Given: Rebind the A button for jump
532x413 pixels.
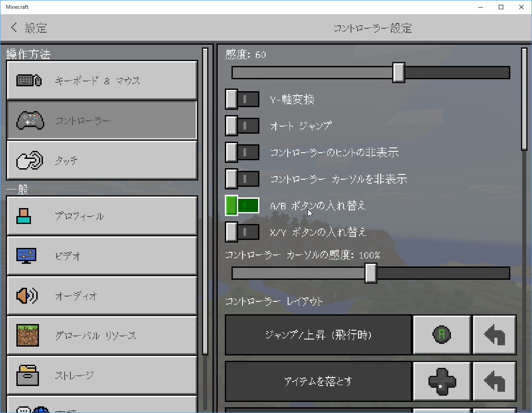Looking at the screenshot, I should (x=442, y=335).
